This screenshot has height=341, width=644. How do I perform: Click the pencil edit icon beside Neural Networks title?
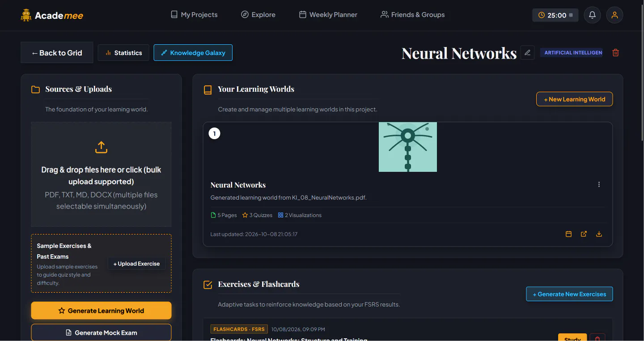[x=527, y=53]
